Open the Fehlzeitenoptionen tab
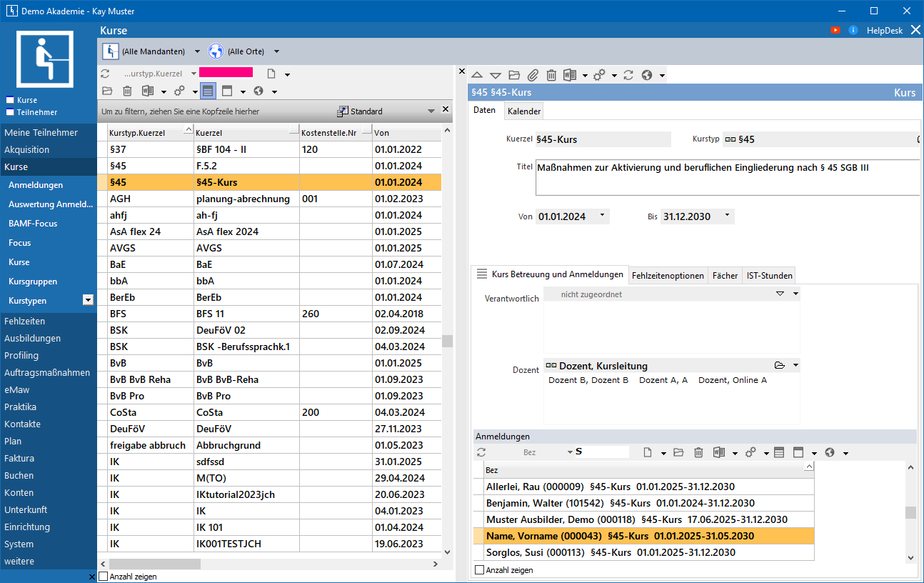The height and width of the screenshot is (583, 924). coord(668,276)
